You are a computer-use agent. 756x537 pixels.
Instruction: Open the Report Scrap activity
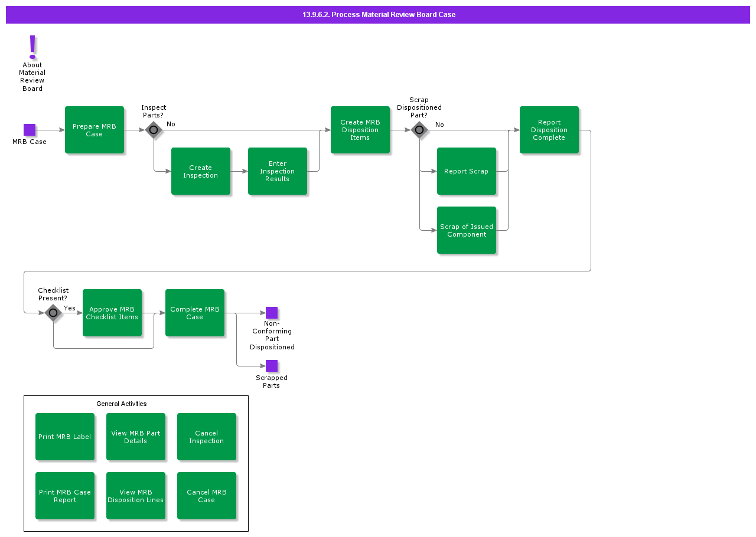coord(467,171)
